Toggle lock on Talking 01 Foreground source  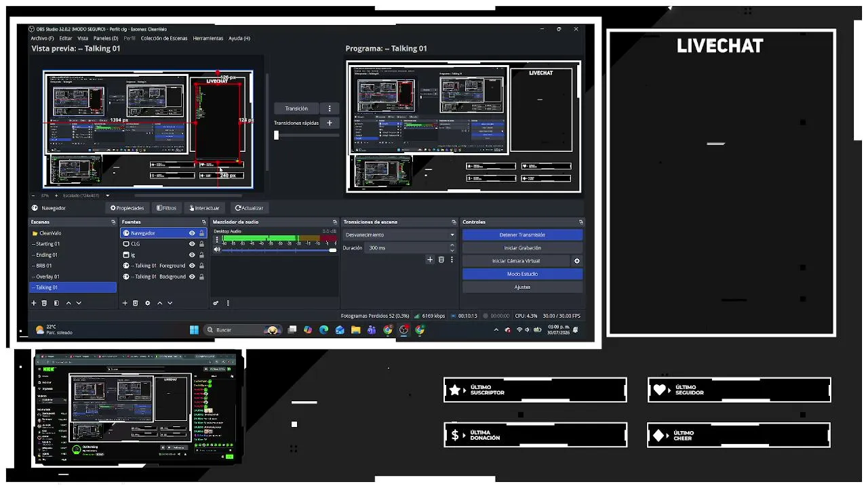pyautogui.click(x=201, y=266)
